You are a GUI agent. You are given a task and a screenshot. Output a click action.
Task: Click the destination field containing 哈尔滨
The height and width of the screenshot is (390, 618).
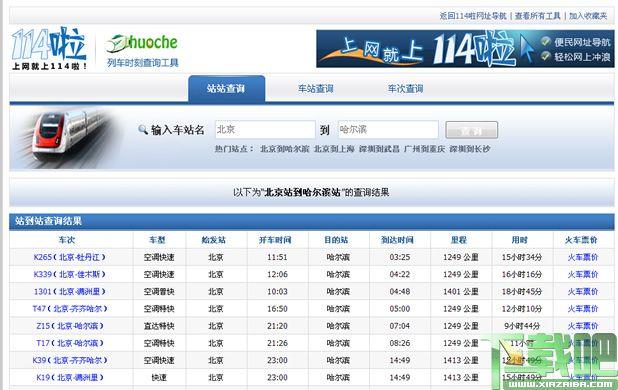point(388,130)
